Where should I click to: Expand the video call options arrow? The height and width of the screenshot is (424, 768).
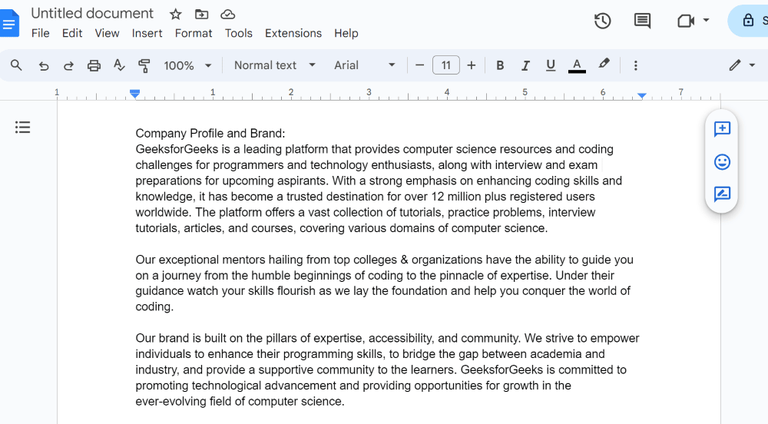click(706, 20)
